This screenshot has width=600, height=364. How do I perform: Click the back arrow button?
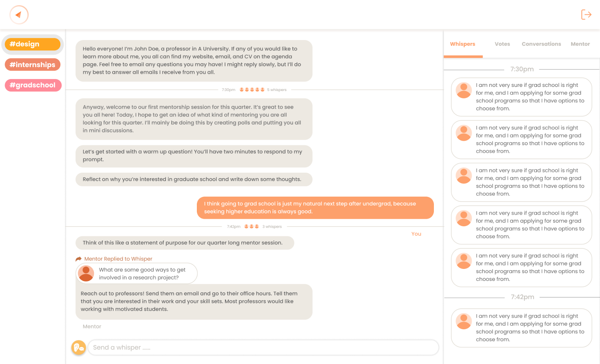(x=19, y=15)
